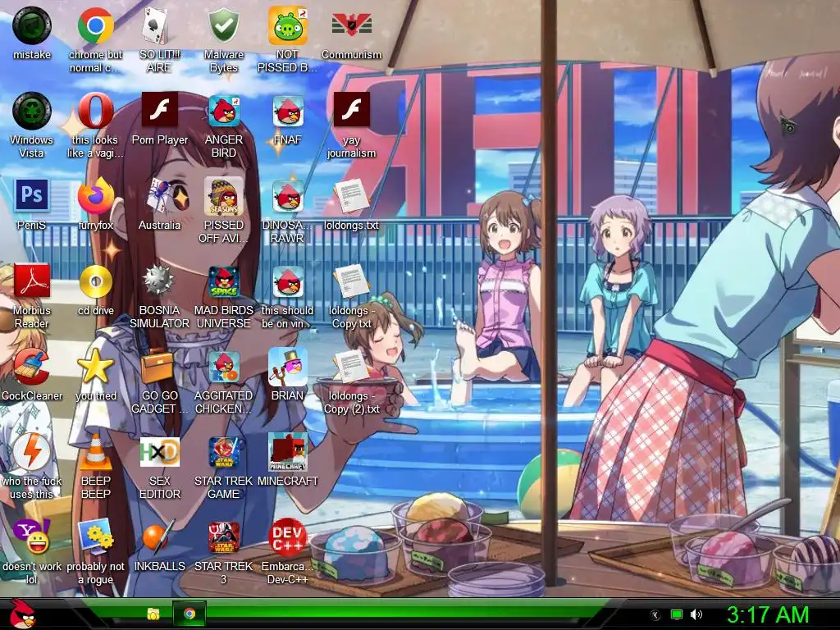Open the speaker volume tray icon
840x630 pixels.
click(x=696, y=614)
